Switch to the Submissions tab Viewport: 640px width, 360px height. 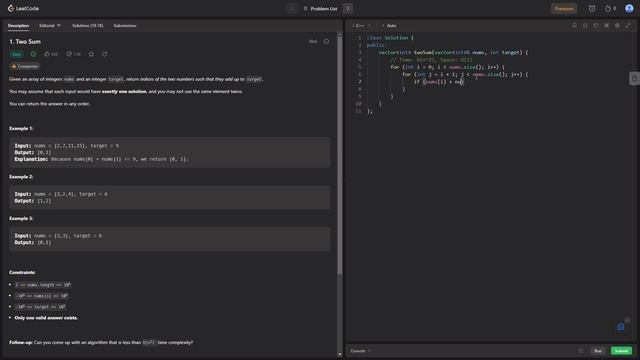pos(125,25)
